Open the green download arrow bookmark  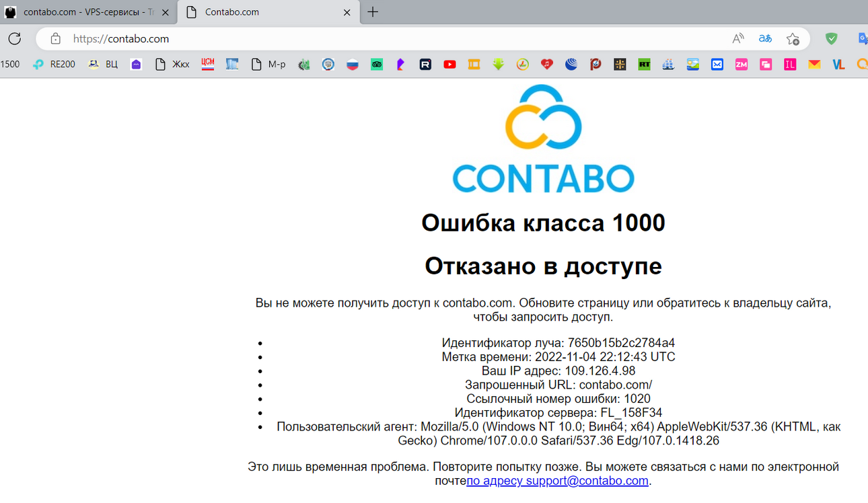pyautogui.click(x=498, y=65)
